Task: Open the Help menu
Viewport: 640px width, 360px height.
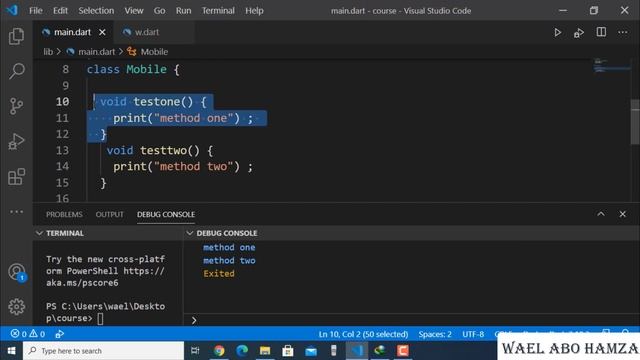Action: click(254, 11)
